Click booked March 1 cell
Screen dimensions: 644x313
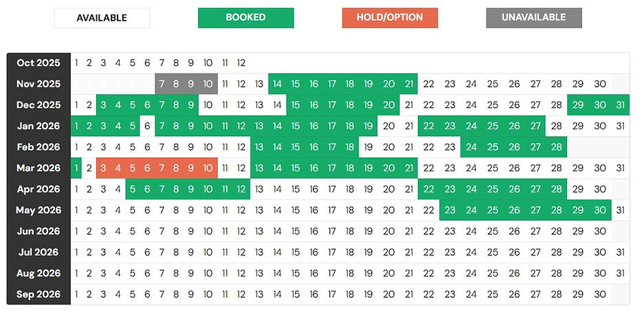coord(76,169)
